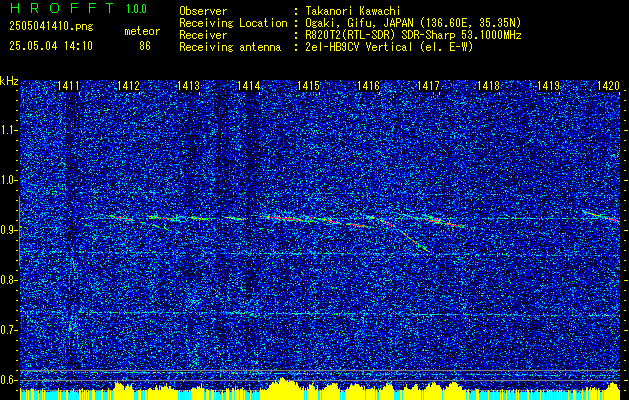Click version number 1.0.0

(x=136, y=9)
